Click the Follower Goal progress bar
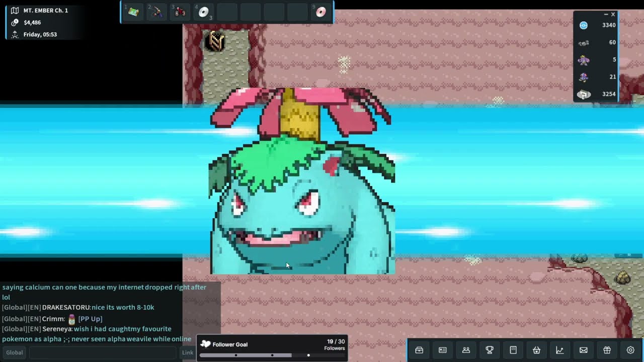The image size is (644, 362). tap(272, 355)
